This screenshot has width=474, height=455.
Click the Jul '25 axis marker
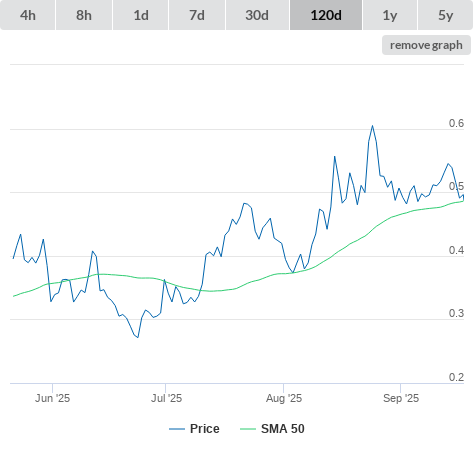166,398
